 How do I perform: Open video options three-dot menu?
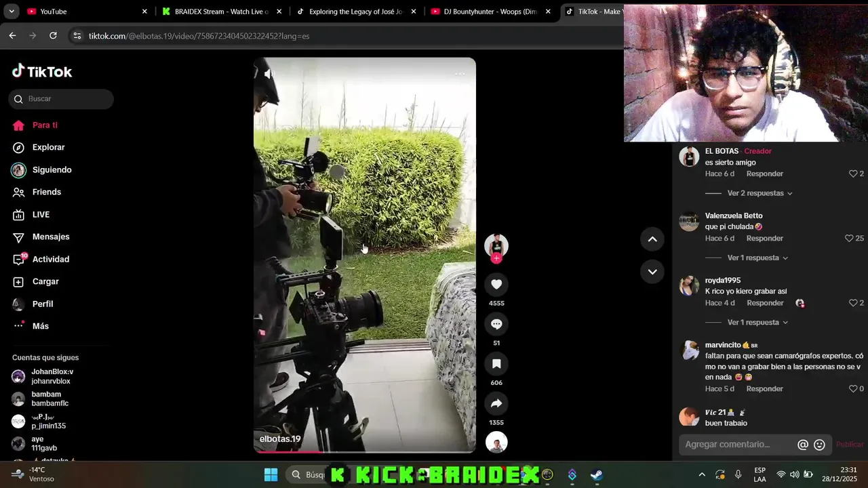(460, 74)
